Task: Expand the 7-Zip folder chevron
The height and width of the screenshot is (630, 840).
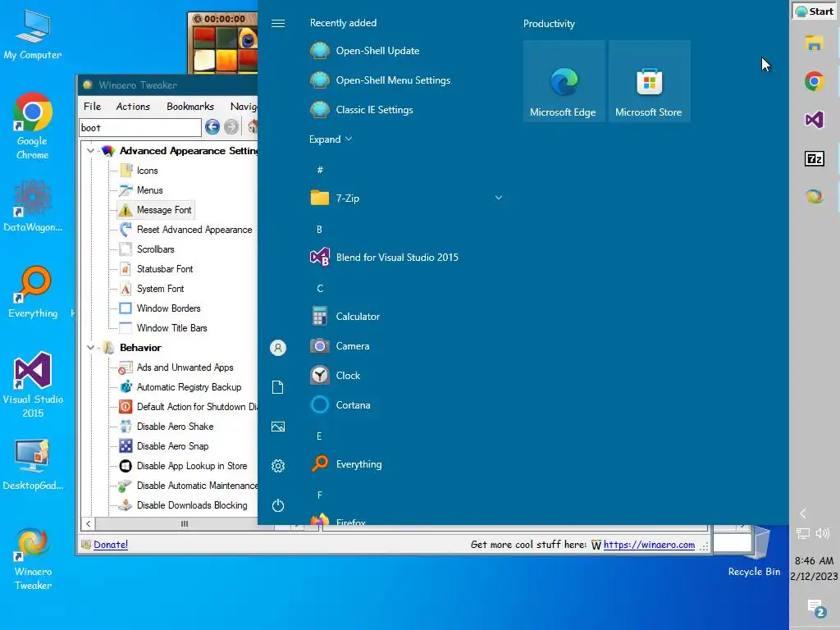Action: [499, 199]
